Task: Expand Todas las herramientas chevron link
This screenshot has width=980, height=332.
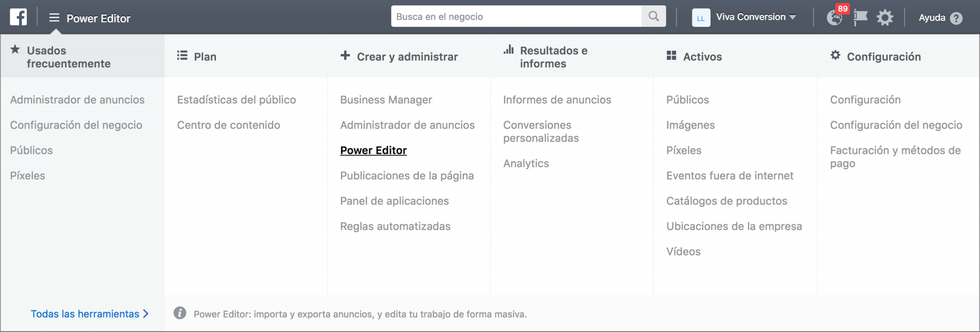Action: click(90, 314)
